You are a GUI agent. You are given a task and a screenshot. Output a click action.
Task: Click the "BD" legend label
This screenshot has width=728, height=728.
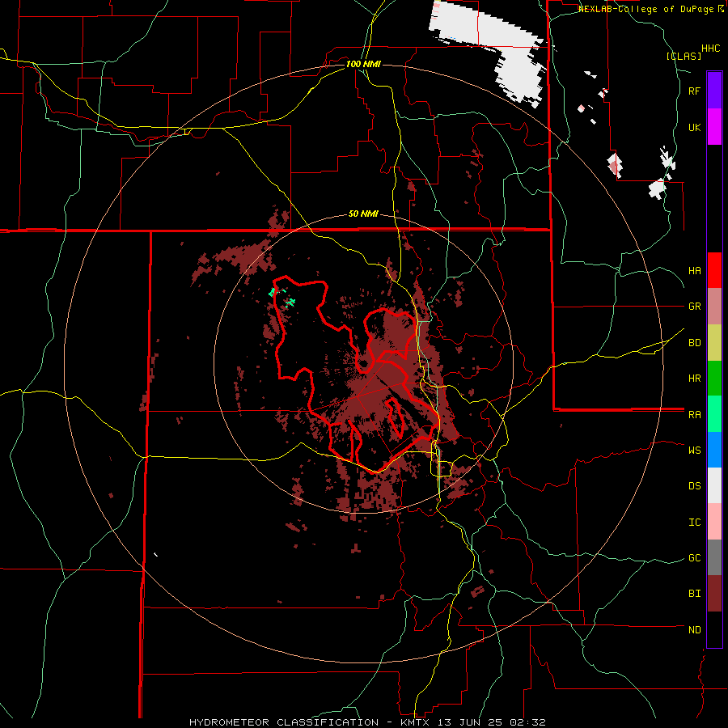pos(694,343)
